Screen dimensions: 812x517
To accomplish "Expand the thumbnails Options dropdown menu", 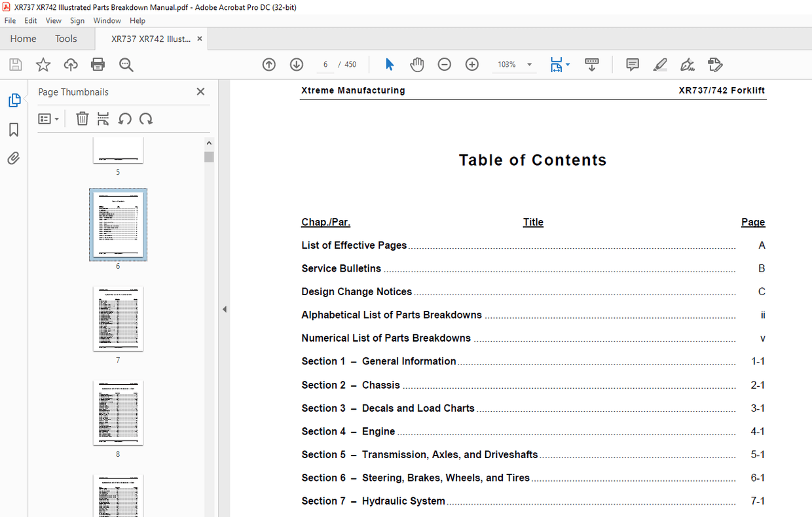I will (x=48, y=118).
